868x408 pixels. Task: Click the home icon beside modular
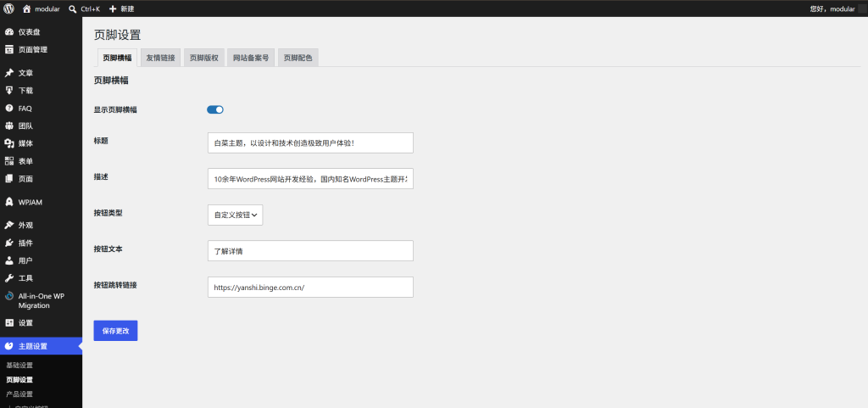[26, 8]
